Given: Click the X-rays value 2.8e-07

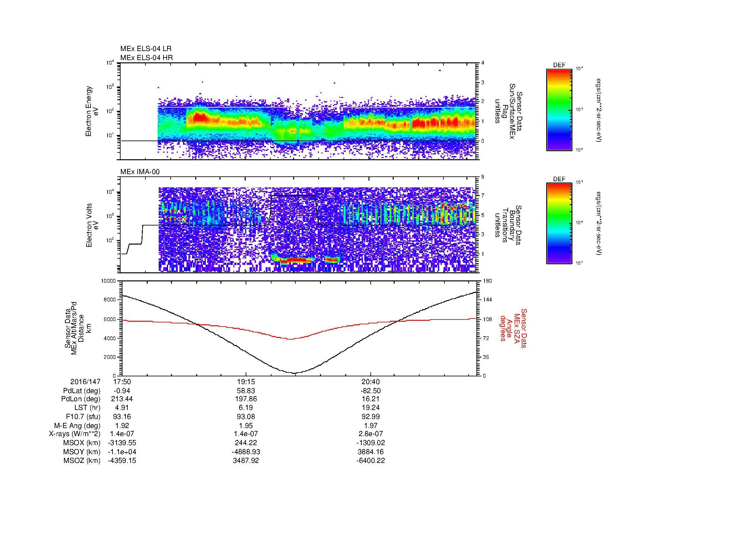Looking at the screenshot, I should 370,434.
